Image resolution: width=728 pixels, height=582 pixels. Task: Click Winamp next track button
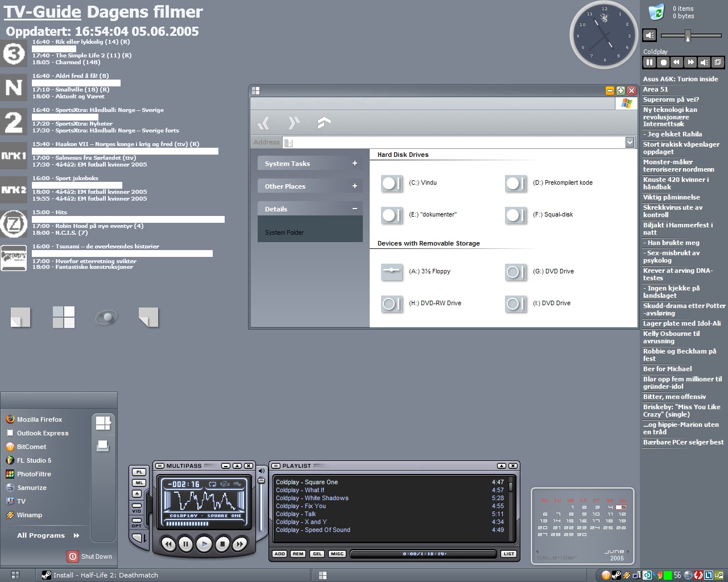click(239, 544)
